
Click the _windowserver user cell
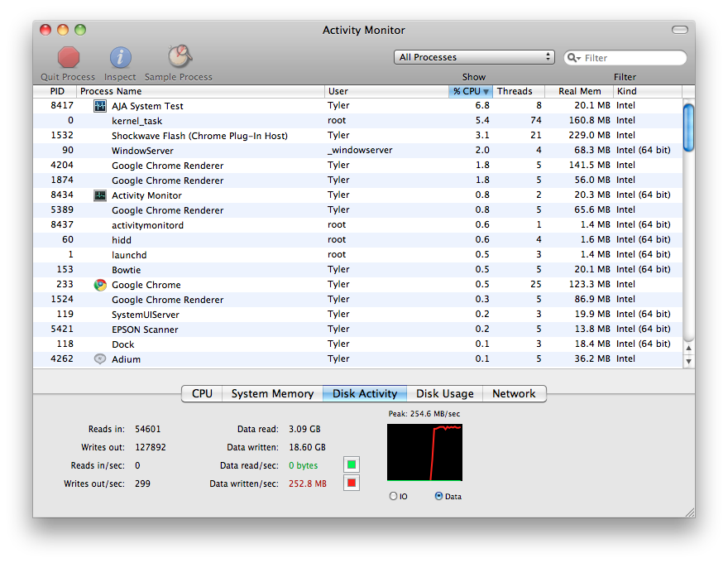[x=360, y=150]
